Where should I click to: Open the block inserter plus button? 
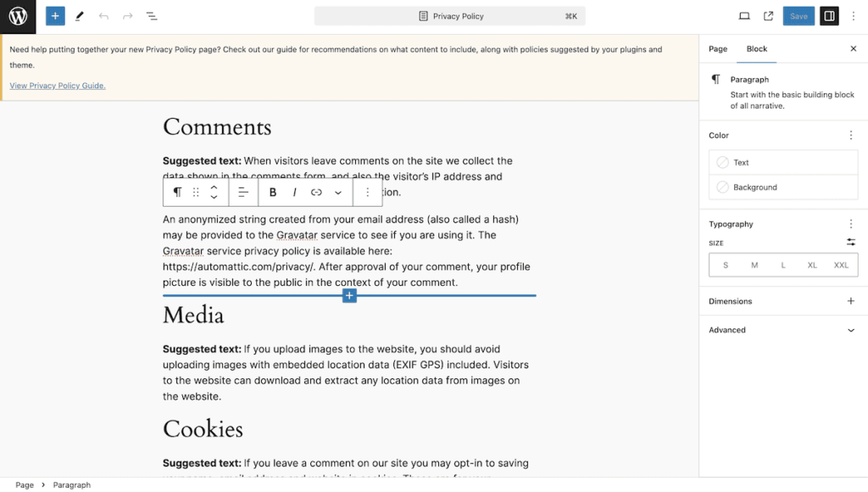point(55,16)
